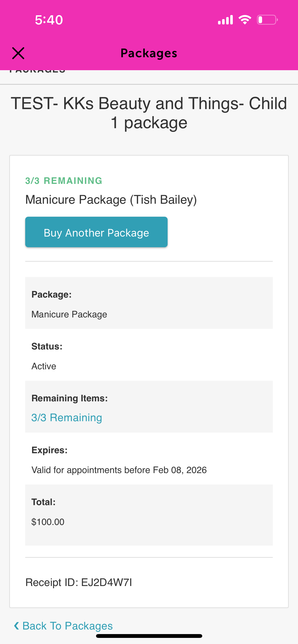The height and width of the screenshot is (644, 298).
Task: Close the Packages screen with X icon
Action: click(x=18, y=53)
